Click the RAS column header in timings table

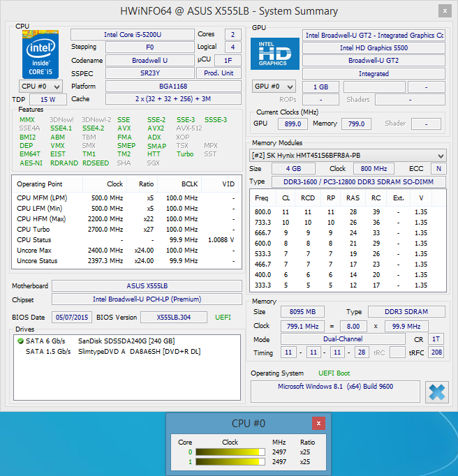353,198
